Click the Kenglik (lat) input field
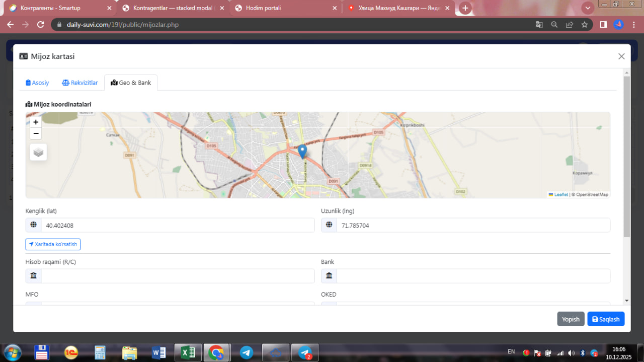The height and width of the screenshot is (362, 644). point(177,226)
